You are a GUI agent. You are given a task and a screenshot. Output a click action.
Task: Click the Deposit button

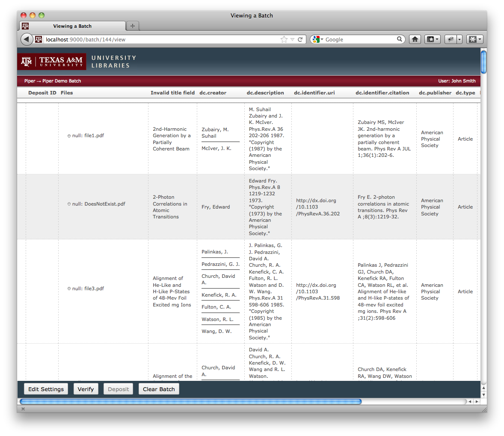118,389
